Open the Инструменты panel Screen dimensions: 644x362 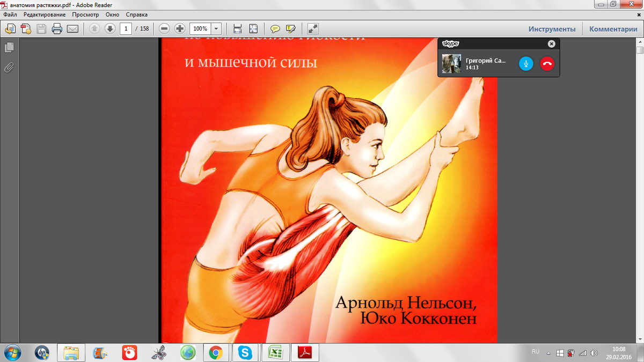pos(552,29)
